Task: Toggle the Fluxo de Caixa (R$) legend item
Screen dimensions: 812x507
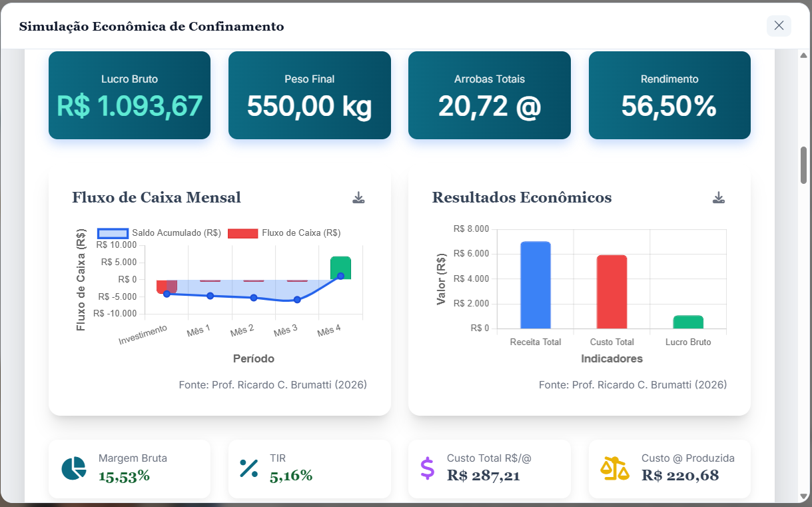Action: tap(284, 233)
